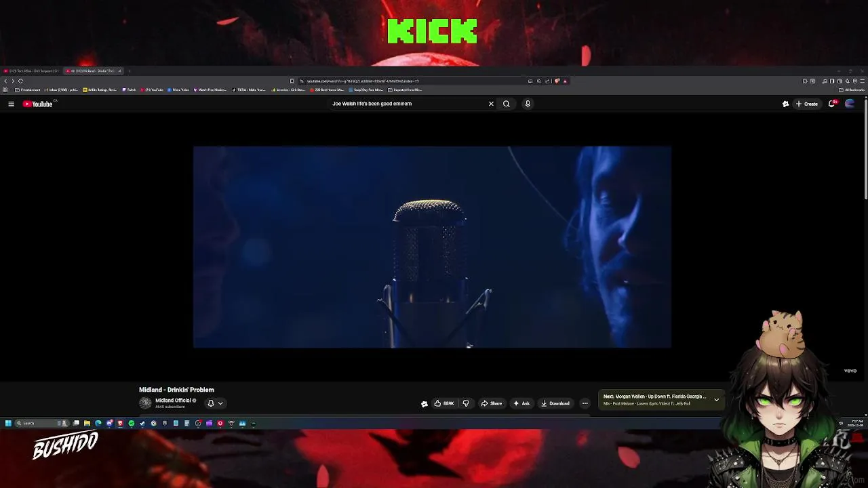The width and height of the screenshot is (868, 488).
Task: Click the browser address bar URL
Action: [363, 81]
